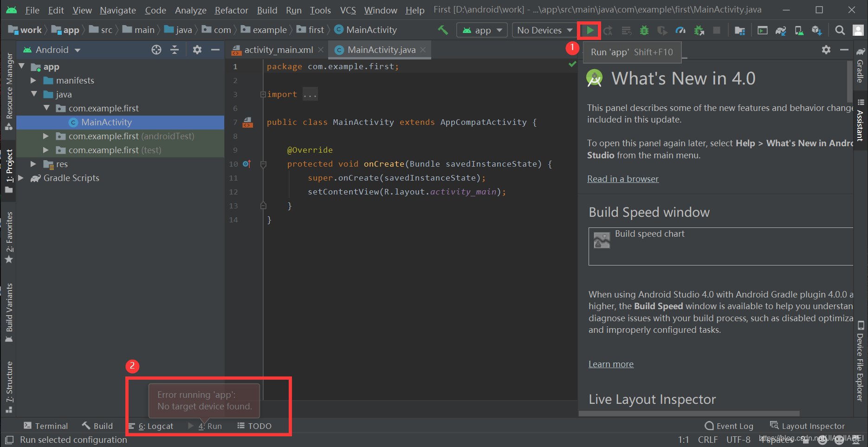The image size is (868, 447).
Task: Open Assistant panel gear settings
Action: pyautogui.click(x=826, y=50)
